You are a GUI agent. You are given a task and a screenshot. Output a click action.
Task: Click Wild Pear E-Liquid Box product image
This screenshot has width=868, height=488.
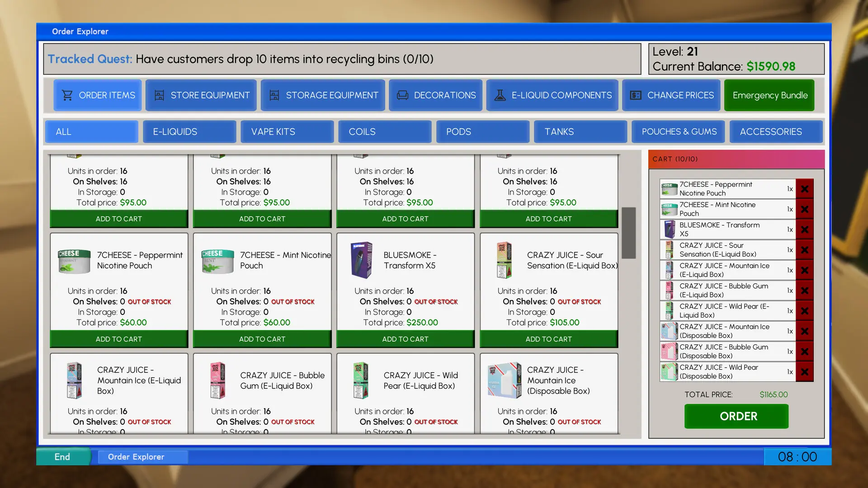(x=361, y=380)
